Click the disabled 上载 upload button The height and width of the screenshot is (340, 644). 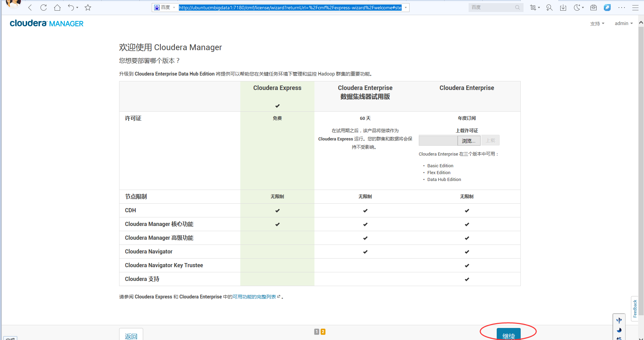pos(491,140)
